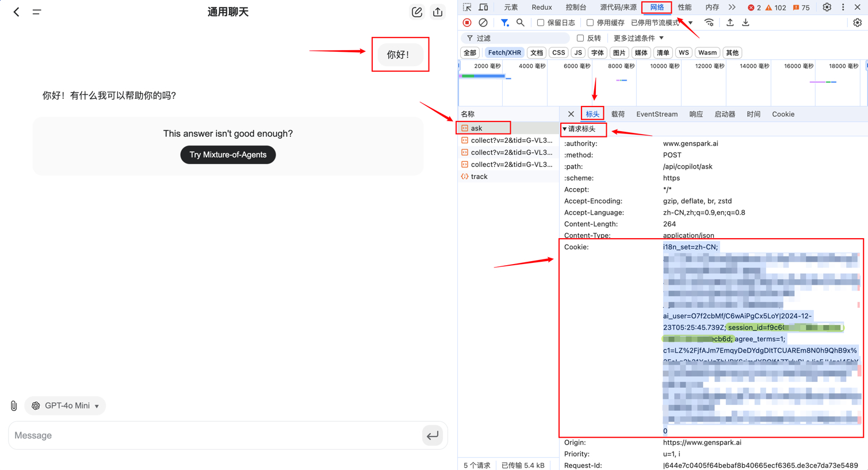Switch to the Redux tab
This screenshot has width=868, height=470.
point(542,7)
